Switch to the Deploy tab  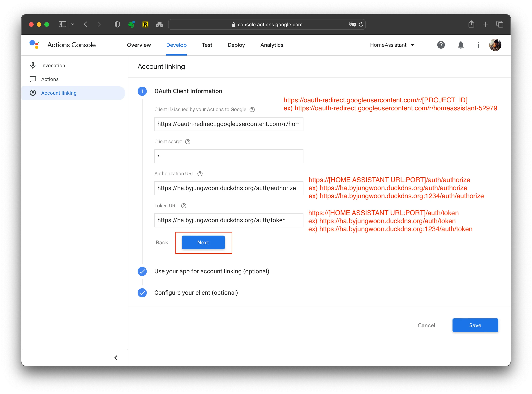236,45
